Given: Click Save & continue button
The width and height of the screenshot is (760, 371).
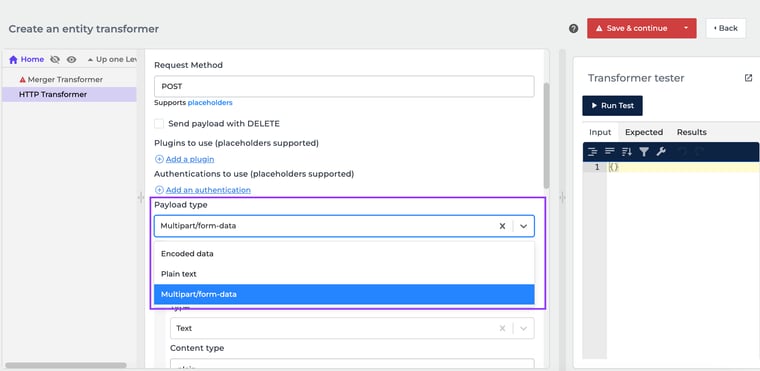Looking at the screenshot, I should click(632, 28).
